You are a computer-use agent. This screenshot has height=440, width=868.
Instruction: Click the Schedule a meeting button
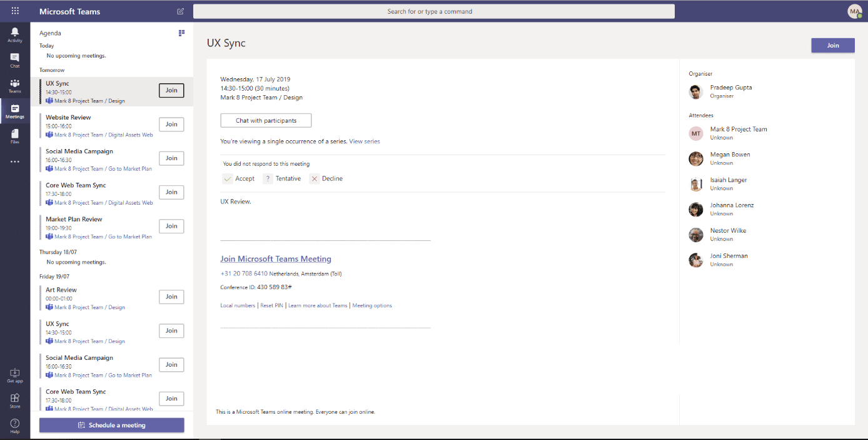[112, 426]
